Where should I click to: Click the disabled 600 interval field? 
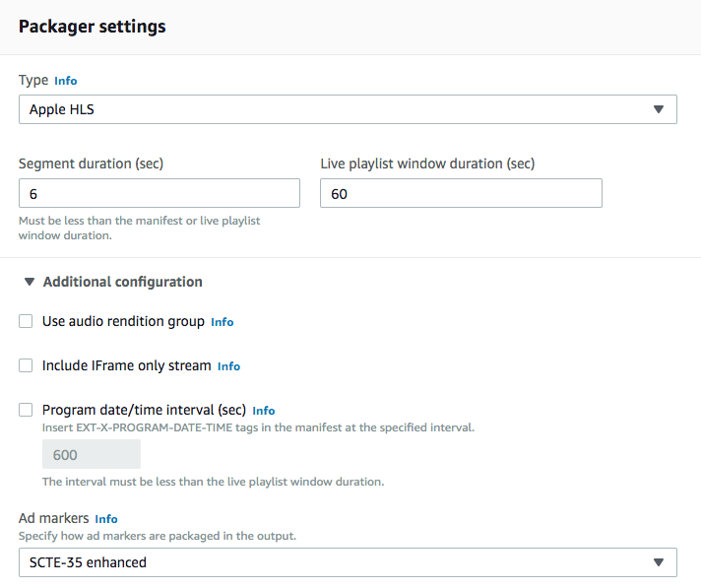(x=92, y=454)
